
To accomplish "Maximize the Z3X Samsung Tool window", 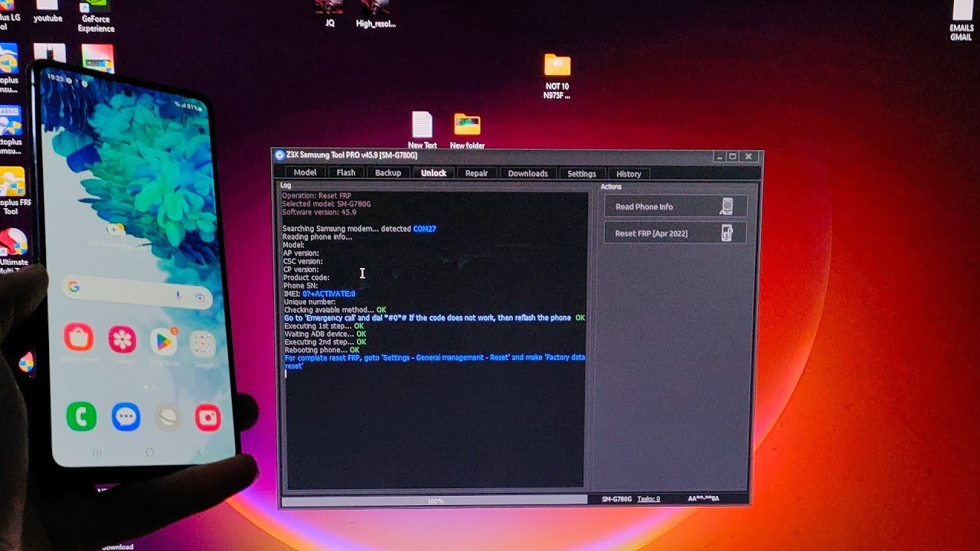I will click(x=733, y=157).
